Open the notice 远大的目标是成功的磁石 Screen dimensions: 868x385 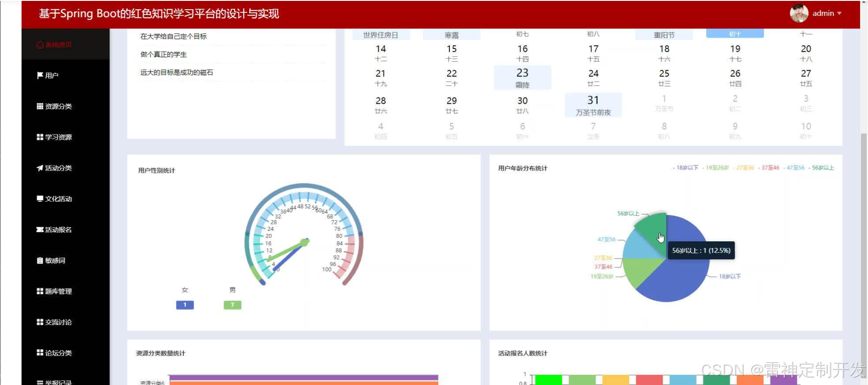177,73
